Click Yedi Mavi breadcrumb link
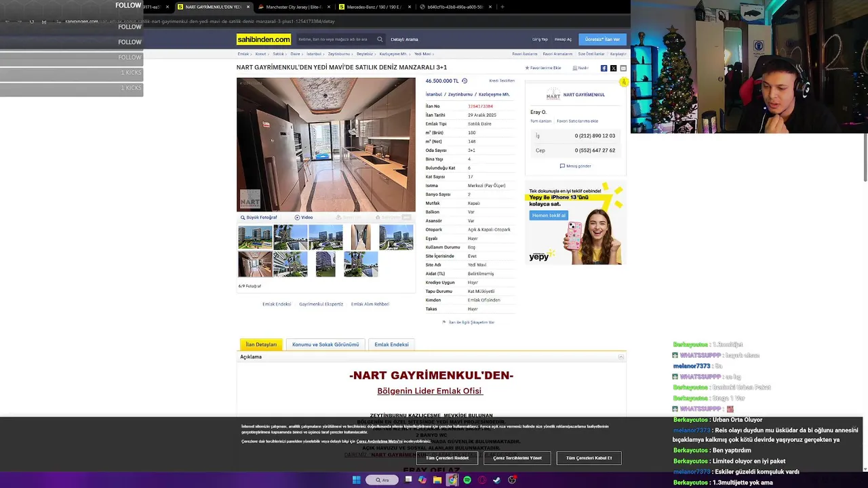The height and width of the screenshot is (488, 868). 422,54
